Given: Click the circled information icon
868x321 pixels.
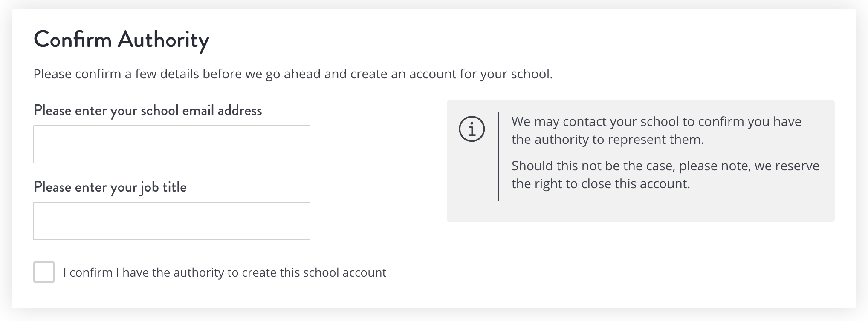Looking at the screenshot, I should (472, 129).
